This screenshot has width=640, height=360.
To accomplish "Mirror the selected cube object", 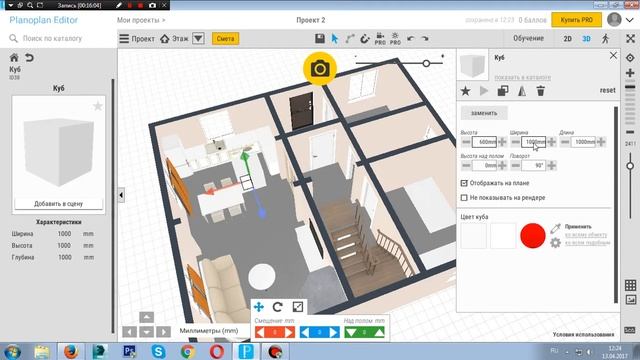I will (x=522, y=91).
